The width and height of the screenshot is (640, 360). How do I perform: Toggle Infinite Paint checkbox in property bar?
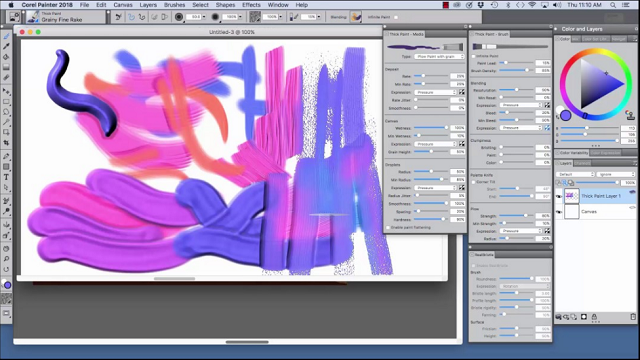coord(396,17)
